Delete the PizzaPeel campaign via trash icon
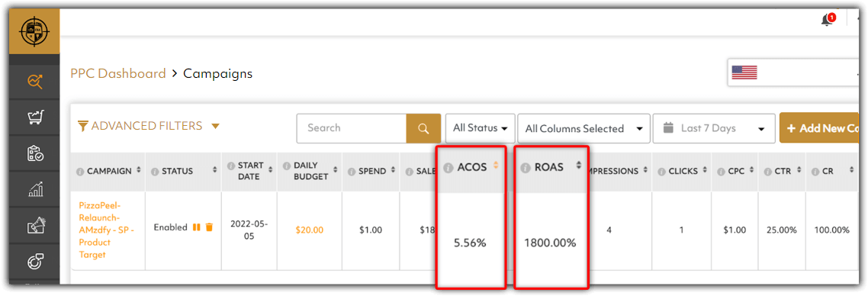Screen dimensions: 868x296 pos(209,227)
